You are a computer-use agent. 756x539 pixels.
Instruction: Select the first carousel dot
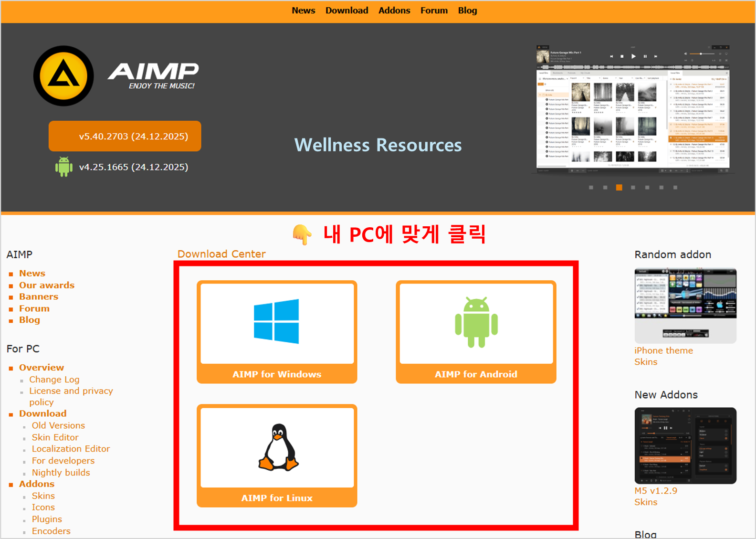(591, 188)
